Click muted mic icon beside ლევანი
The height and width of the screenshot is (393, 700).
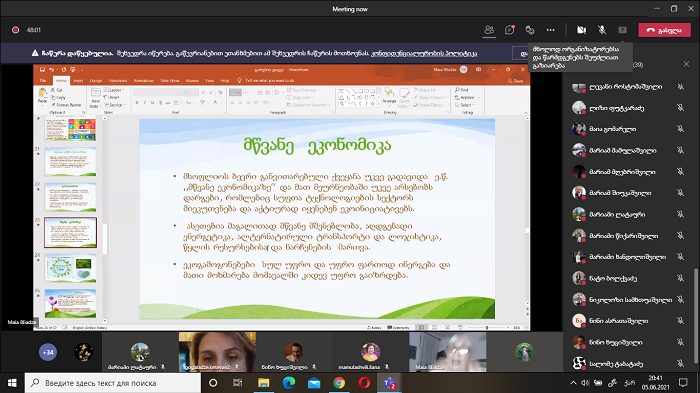coord(680,87)
